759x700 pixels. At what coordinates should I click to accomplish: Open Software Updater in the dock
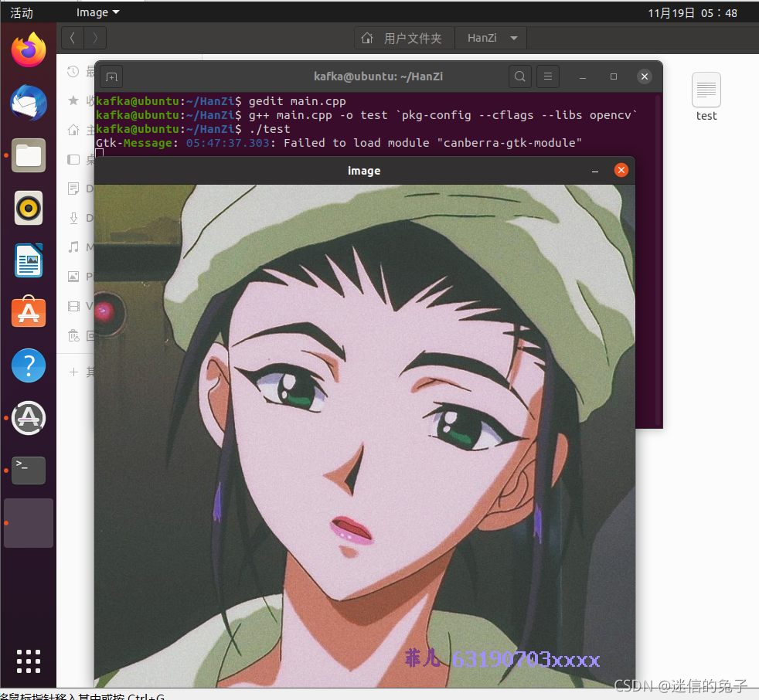pyautogui.click(x=29, y=418)
